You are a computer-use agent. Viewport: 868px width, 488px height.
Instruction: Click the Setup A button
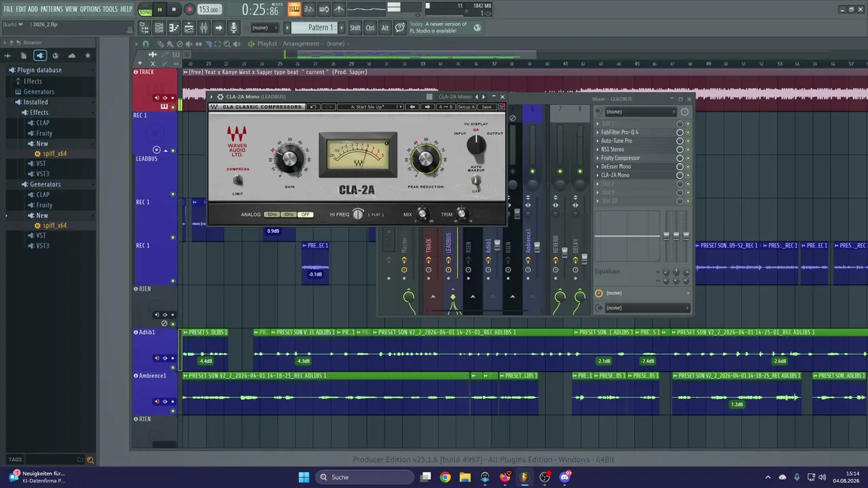[467, 107]
